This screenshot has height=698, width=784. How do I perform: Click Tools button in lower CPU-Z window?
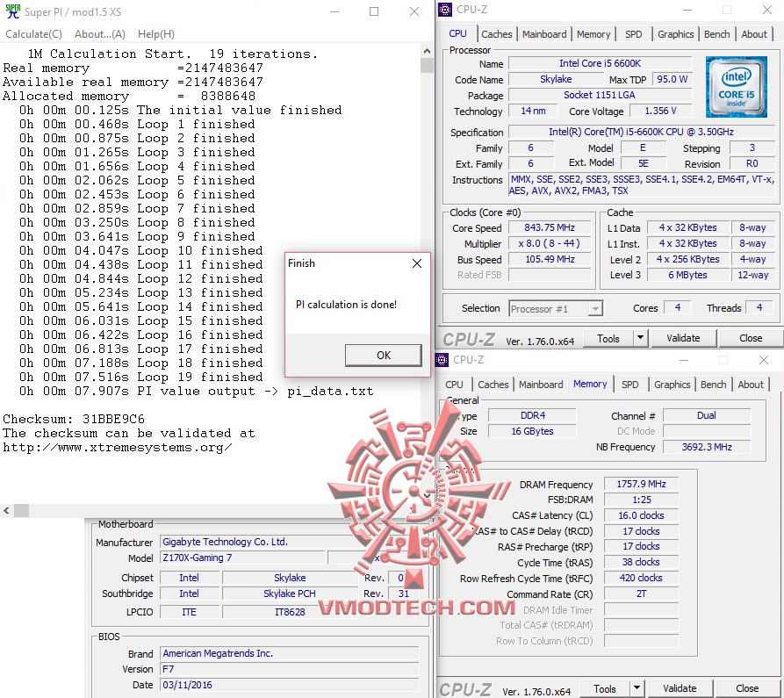tap(605, 688)
